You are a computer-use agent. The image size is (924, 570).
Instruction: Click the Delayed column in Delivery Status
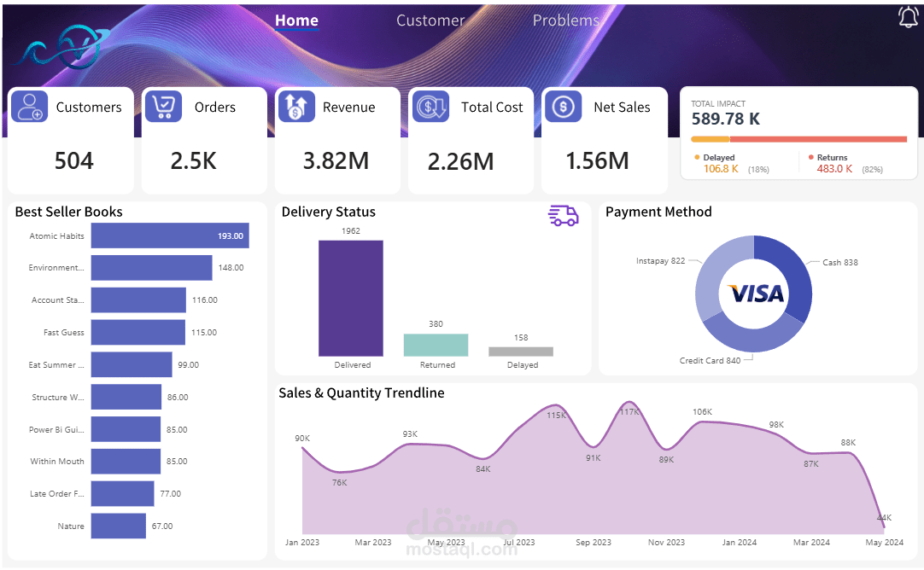521,352
